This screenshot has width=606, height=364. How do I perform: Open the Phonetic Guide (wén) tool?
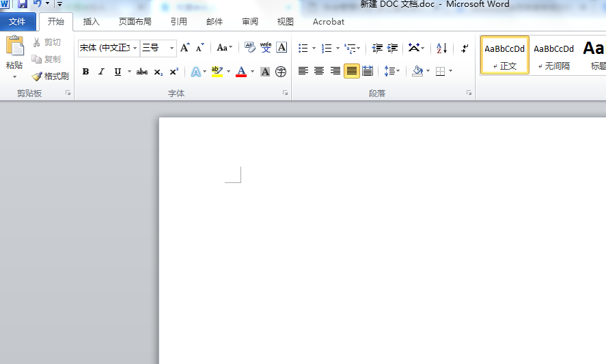click(x=266, y=48)
